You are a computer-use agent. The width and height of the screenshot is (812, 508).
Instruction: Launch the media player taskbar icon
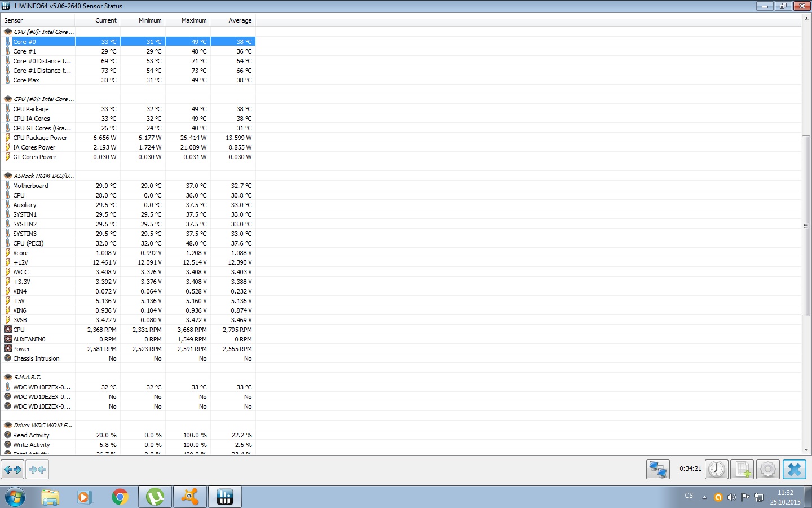85,497
